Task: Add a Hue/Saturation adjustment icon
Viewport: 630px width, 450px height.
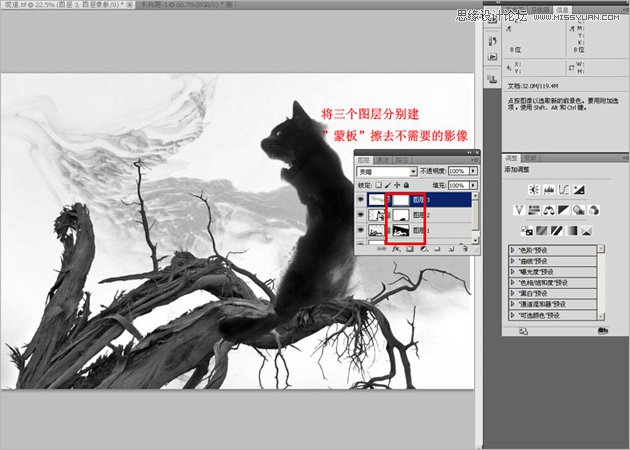Action: coord(534,210)
